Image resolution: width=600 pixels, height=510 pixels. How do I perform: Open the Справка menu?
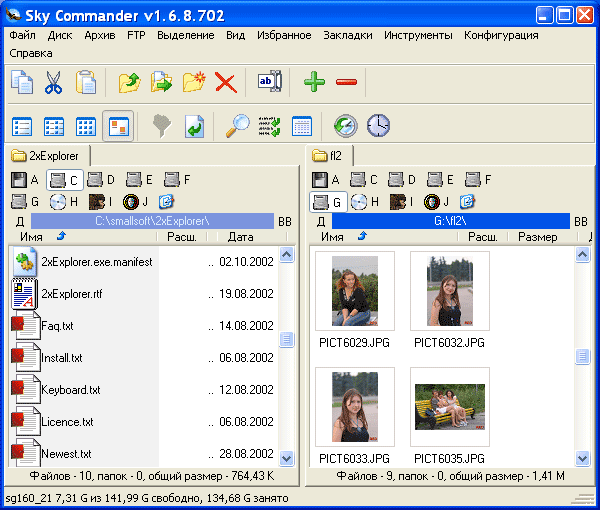tap(31, 54)
